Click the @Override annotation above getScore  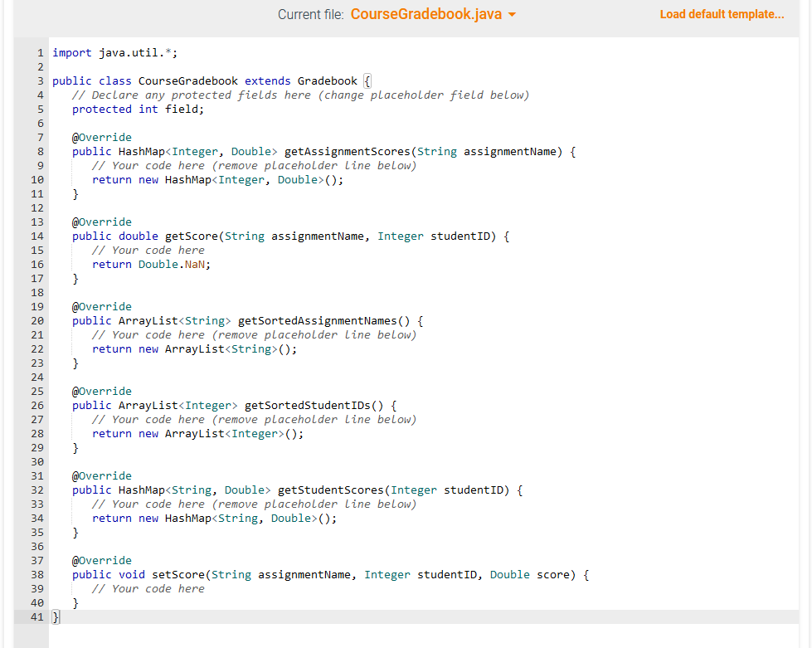click(101, 222)
